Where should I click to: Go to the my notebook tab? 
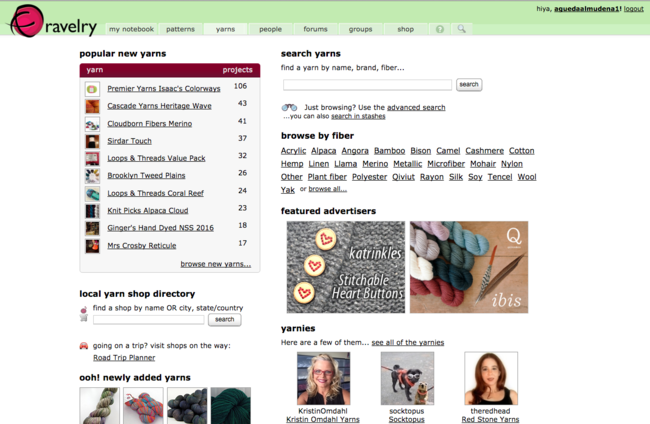[131, 29]
